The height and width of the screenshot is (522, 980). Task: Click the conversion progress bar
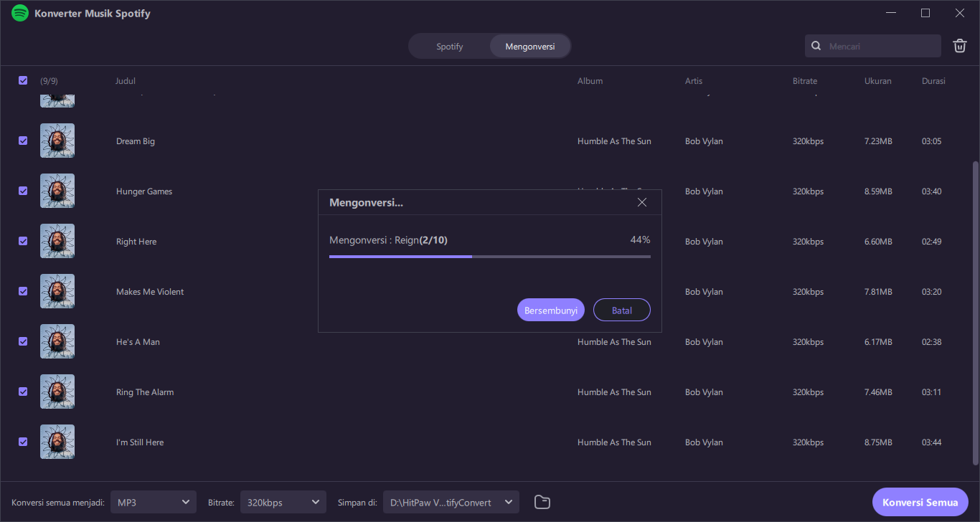click(490, 256)
